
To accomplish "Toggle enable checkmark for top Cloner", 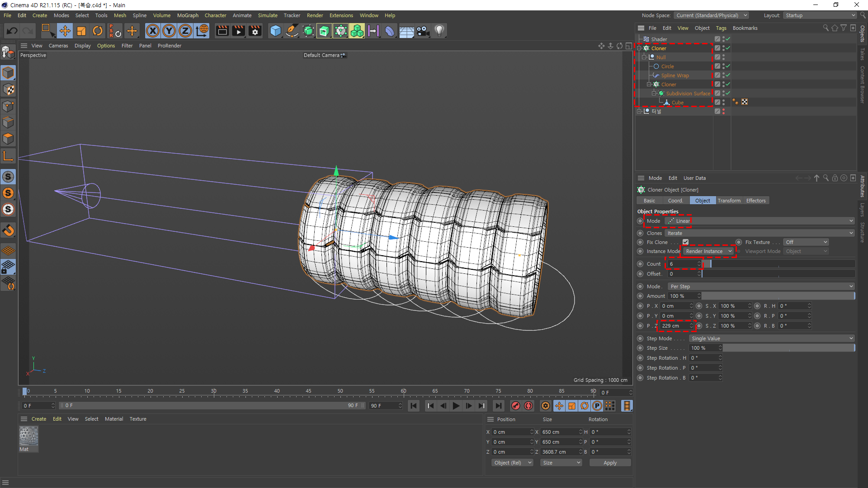I will [x=728, y=48].
